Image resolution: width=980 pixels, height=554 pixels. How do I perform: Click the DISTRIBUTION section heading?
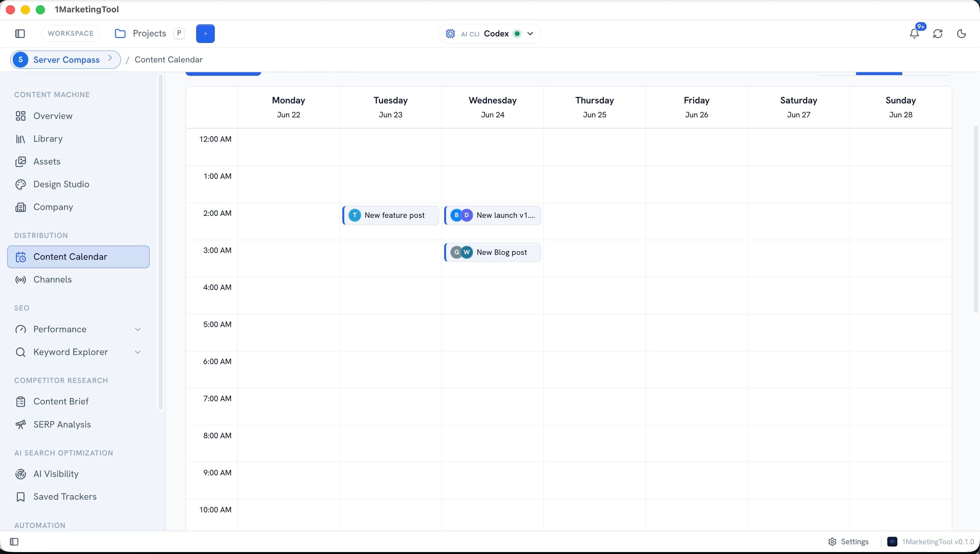click(41, 235)
